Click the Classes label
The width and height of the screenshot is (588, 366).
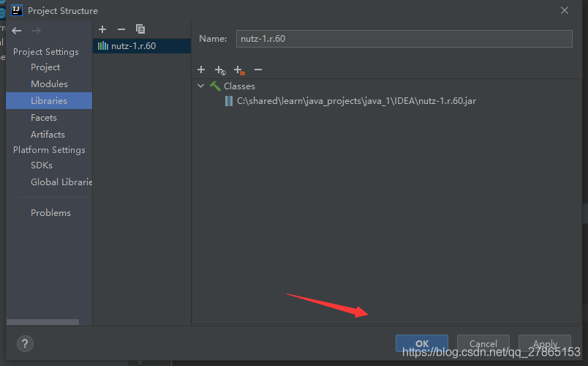coord(239,86)
